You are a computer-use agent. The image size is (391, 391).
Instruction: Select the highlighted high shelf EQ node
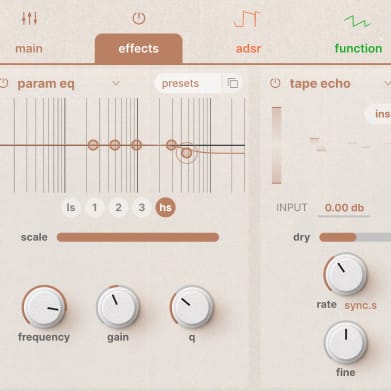187,153
